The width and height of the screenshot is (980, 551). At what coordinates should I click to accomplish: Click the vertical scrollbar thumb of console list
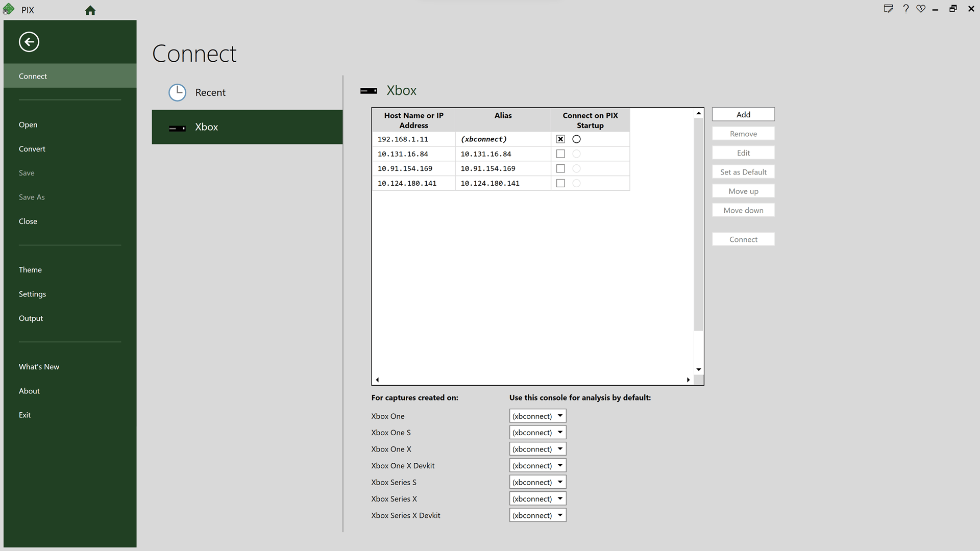point(699,224)
